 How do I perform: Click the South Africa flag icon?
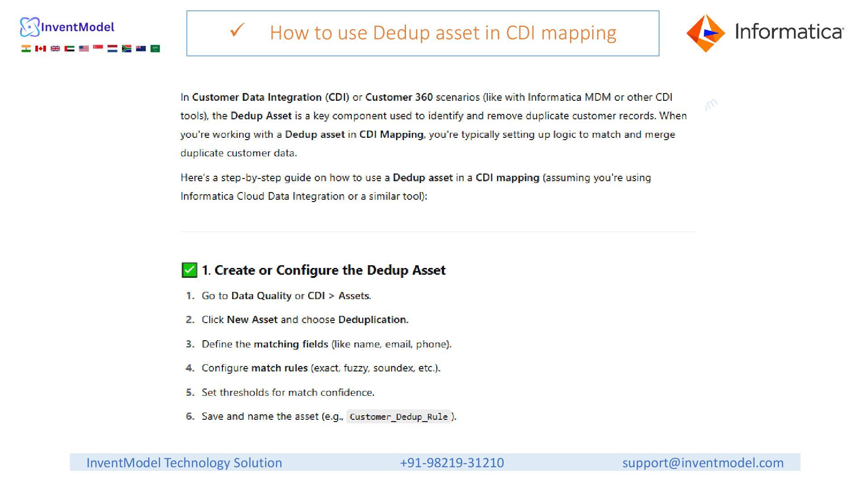point(127,48)
